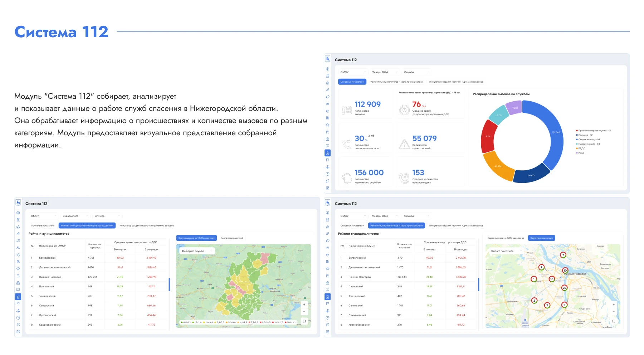
Task: Click the marker labeled 20 on the incidents map
Action: pos(564,288)
